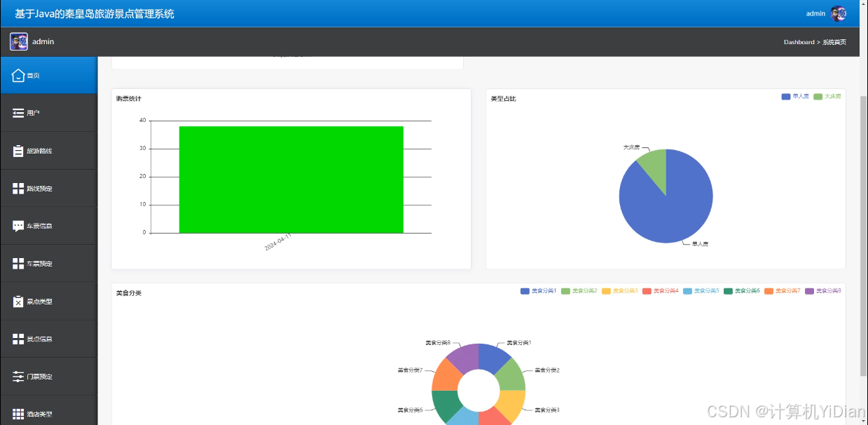Viewport: 868px width, 425px height.
Task: Toggle the 单人房 legend item
Action: pos(795,96)
